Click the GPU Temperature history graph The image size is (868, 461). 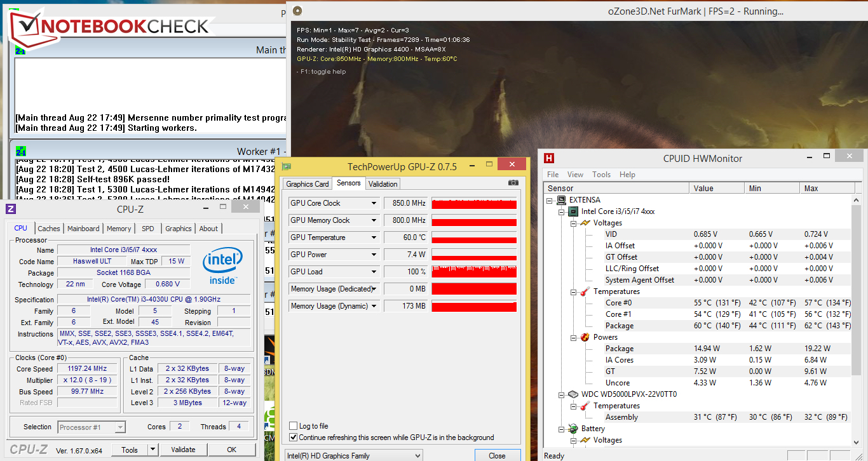(x=474, y=237)
